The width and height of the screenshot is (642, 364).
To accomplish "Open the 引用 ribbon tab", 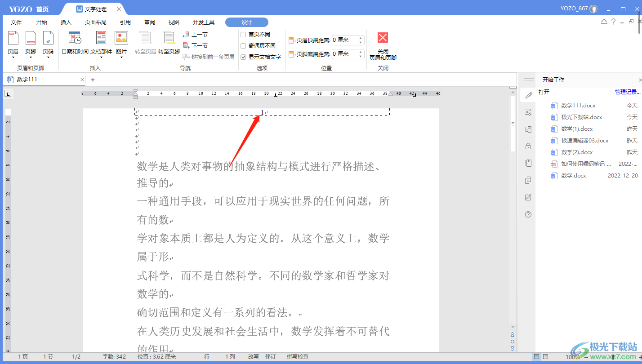I will 125,22.
